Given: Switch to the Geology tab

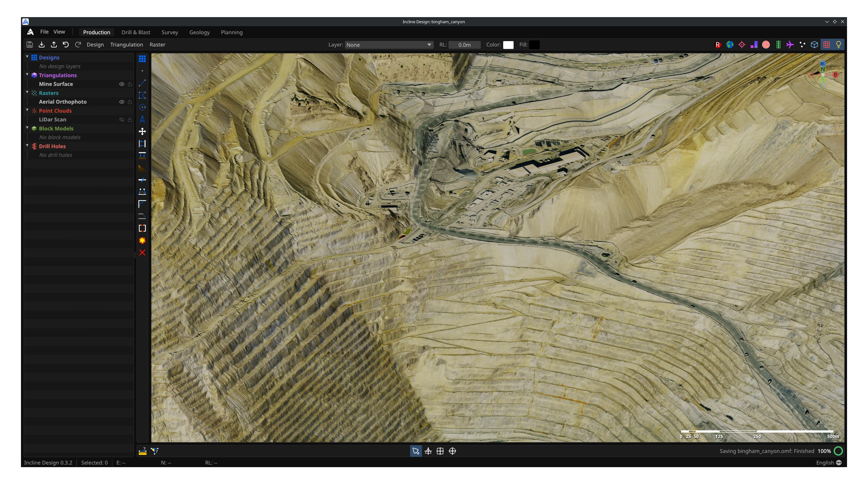Looking at the screenshot, I should (x=199, y=32).
